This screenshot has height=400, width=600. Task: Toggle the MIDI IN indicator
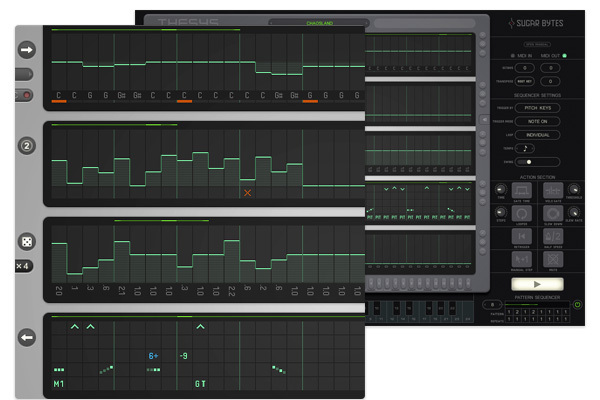pos(513,56)
